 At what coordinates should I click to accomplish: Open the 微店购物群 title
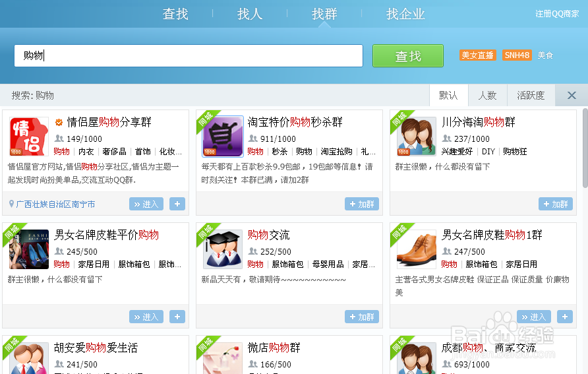click(x=274, y=348)
